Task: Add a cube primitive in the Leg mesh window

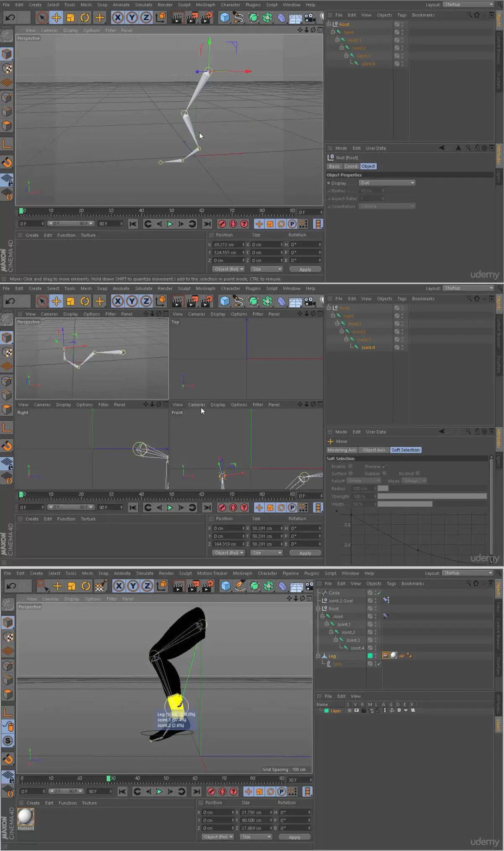Action: coord(226,586)
